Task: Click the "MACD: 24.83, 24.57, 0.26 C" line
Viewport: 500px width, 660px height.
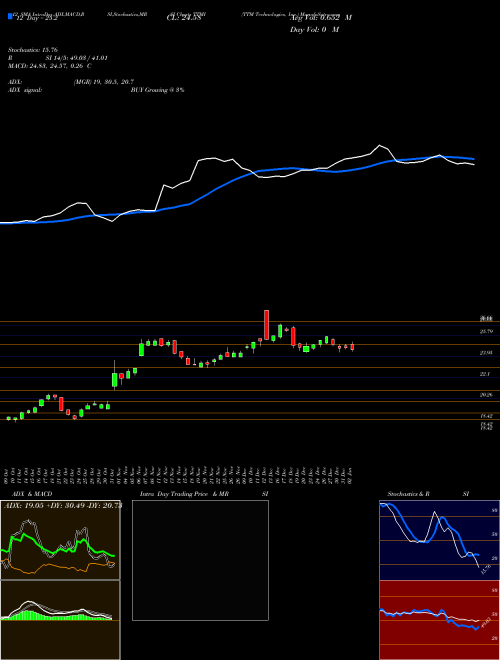Action: point(50,66)
